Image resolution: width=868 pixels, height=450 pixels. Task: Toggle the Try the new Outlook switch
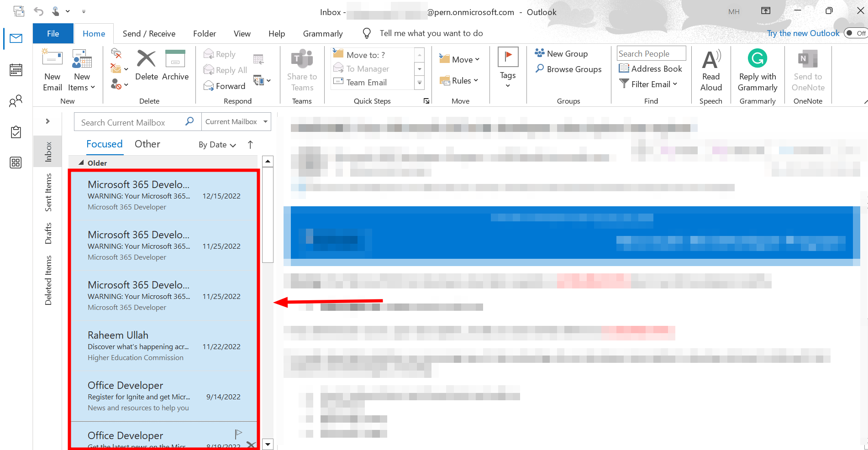(855, 33)
